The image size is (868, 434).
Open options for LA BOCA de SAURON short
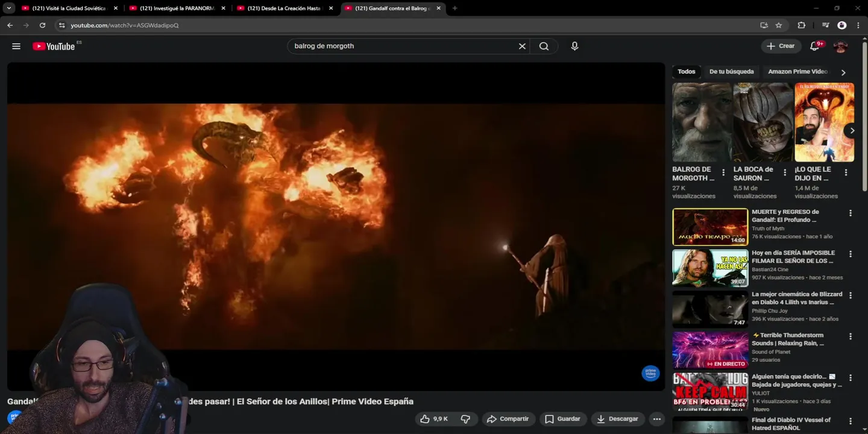(785, 173)
